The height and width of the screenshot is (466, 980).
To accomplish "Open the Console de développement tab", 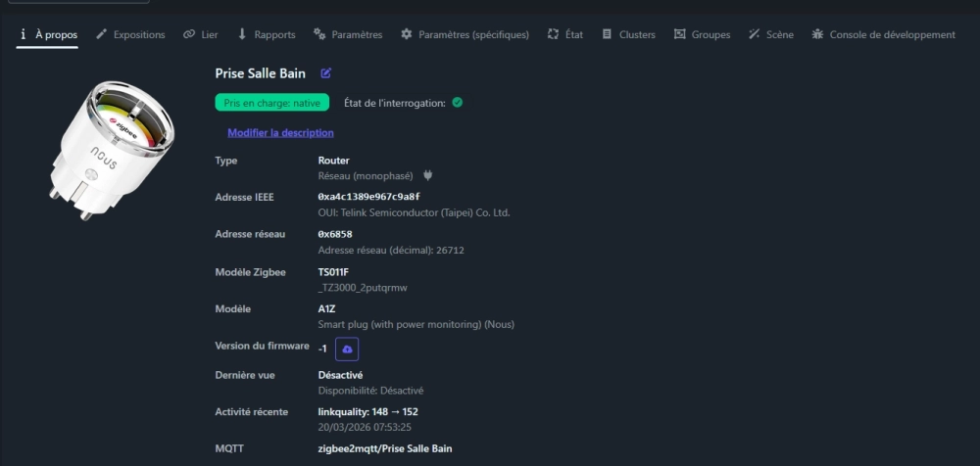I will [x=883, y=35].
